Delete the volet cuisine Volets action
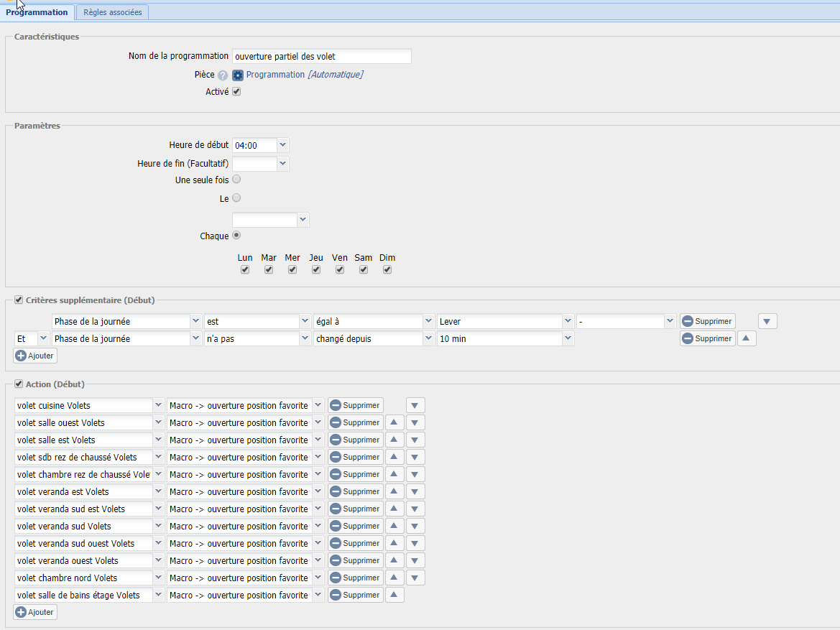This screenshot has height=630, width=840. [356, 406]
